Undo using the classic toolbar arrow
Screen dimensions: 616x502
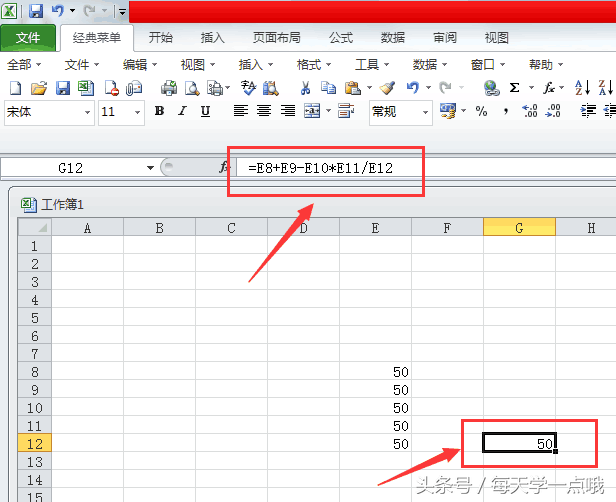tap(412, 87)
